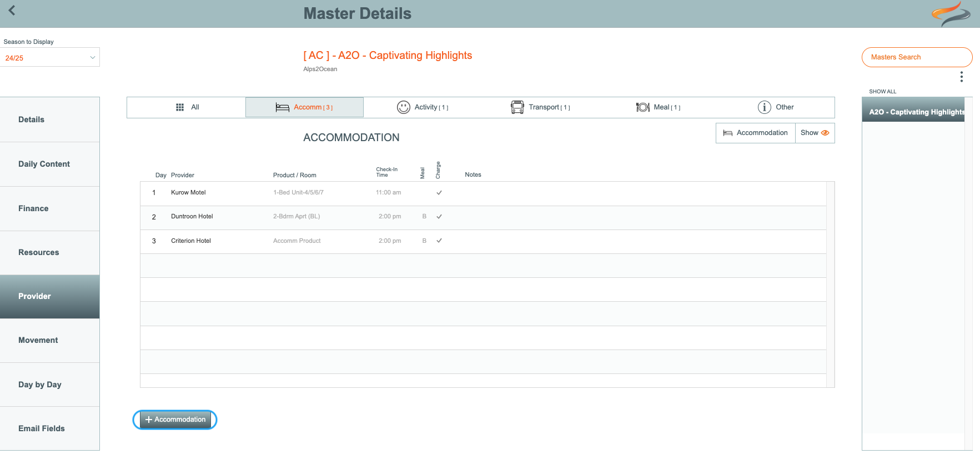Add a new Accommodation with plus button
Image resolution: width=980 pixels, height=459 pixels.
[x=175, y=420]
